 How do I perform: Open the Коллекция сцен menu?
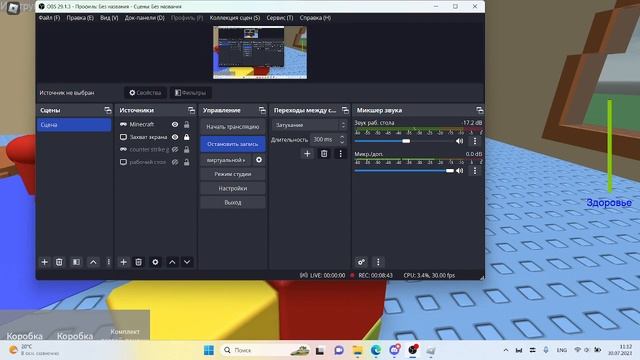pyautogui.click(x=235, y=18)
